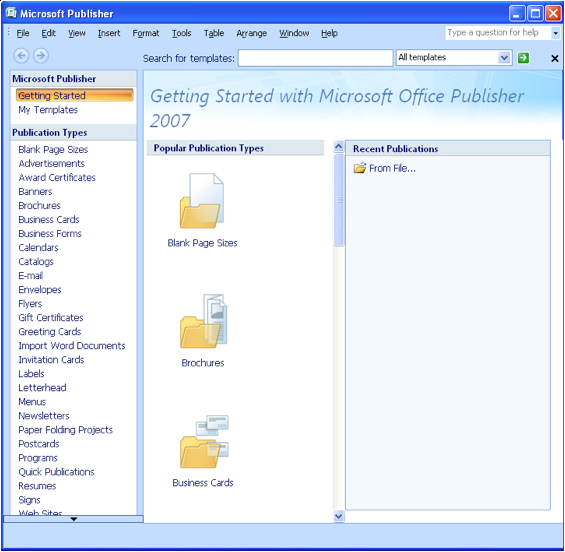Select Invitation Cards publication type
Image resolution: width=565 pixels, height=552 pixels.
(51, 360)
